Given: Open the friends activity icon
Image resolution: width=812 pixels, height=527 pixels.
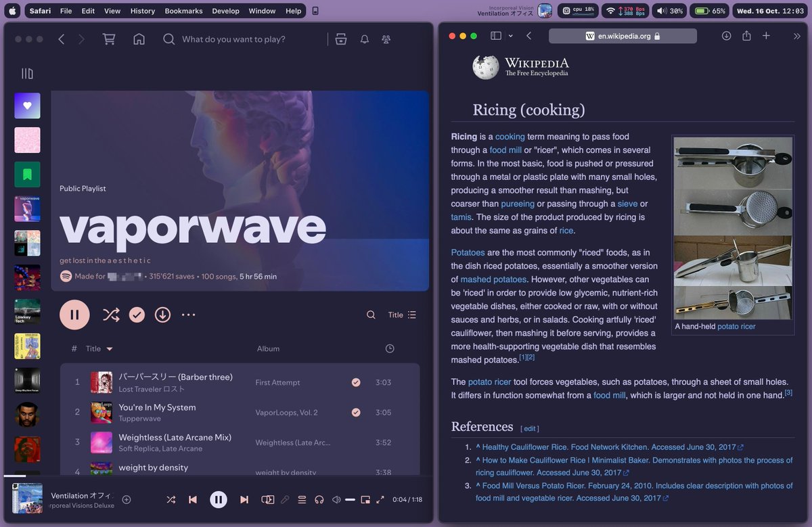Looking at the screenshot, I should click(x=386, y=39).
